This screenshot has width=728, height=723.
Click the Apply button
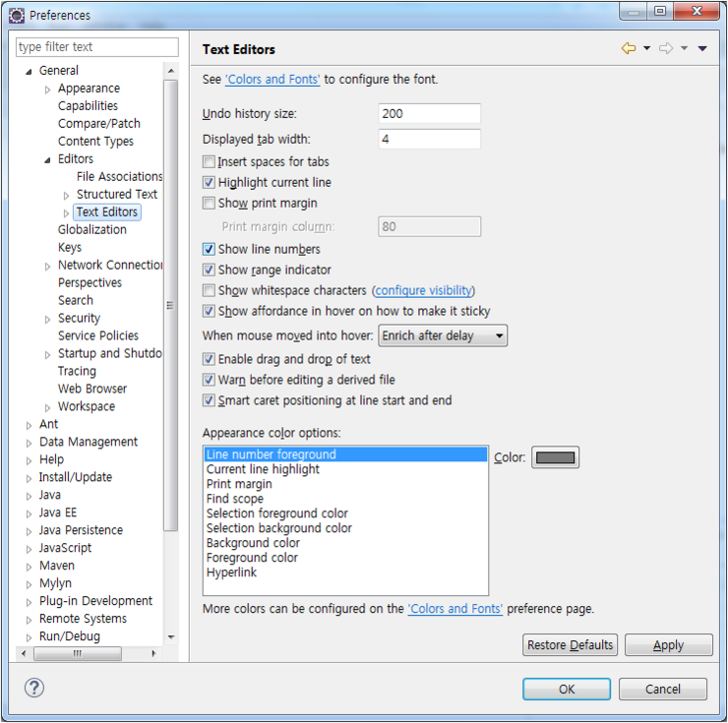669,645
